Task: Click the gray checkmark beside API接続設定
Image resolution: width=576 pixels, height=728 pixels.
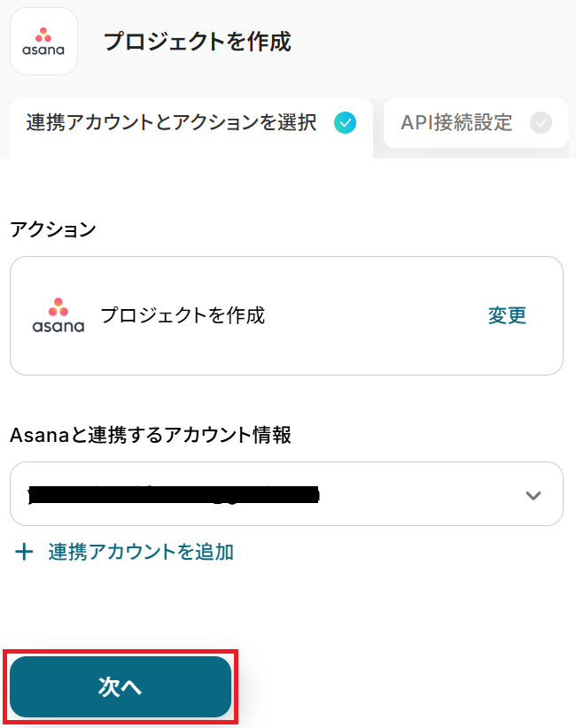Action: [541, 122]
